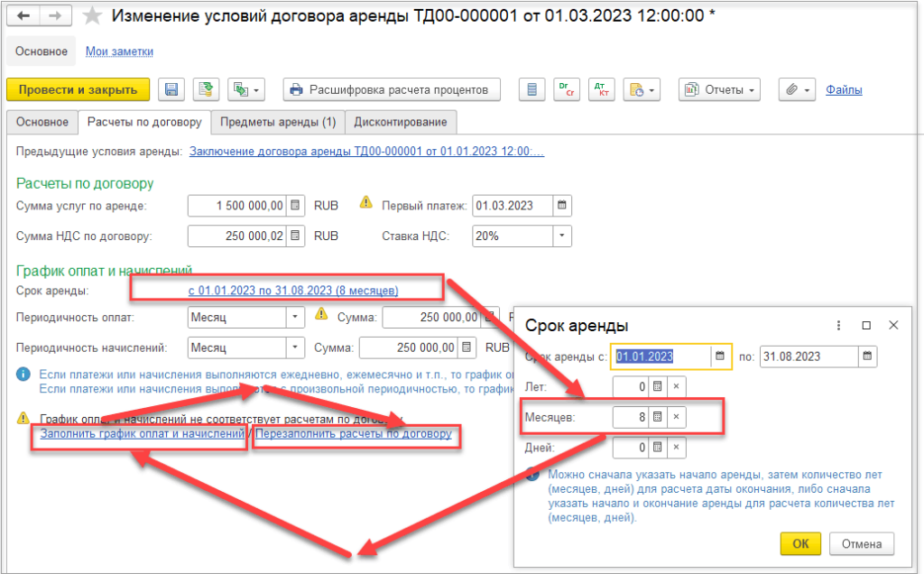Open calendar for the 'по' end date
Image resolution: width=924 pixels, height=574 pixels.
[x=867, y=356]
